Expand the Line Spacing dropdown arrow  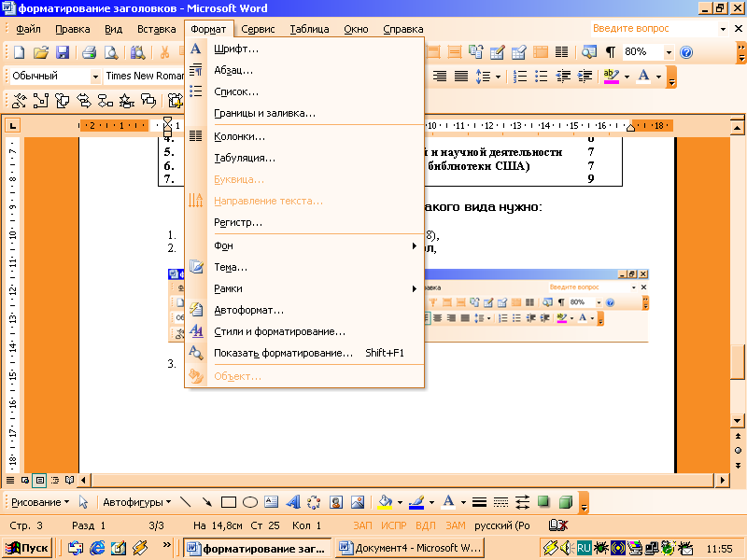[x=498, y=77]
